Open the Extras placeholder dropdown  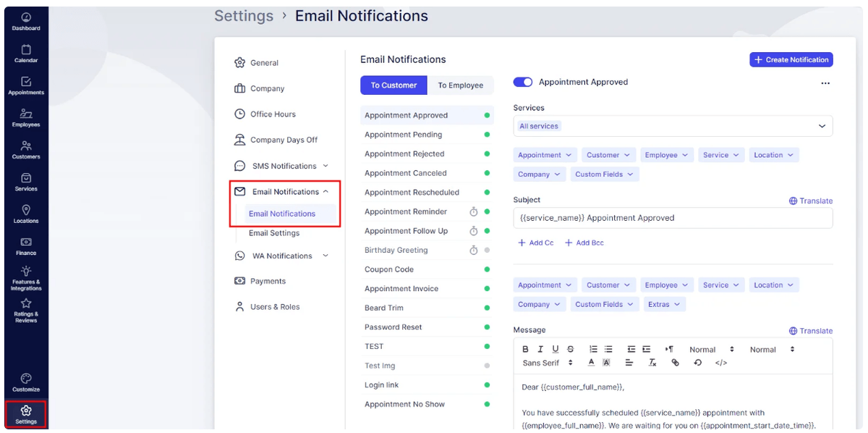click(665, 304)
